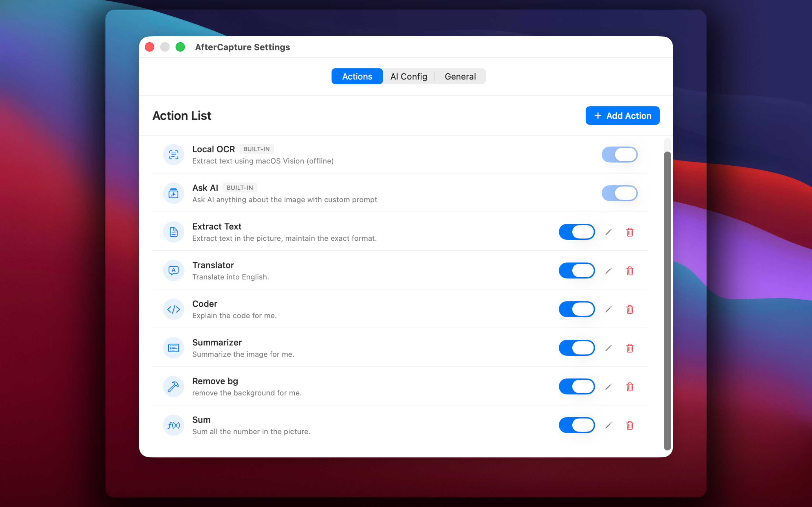This screenshot has width=812, height=507.
Task: Turn off the Translator switch
Action: point(577,271)
